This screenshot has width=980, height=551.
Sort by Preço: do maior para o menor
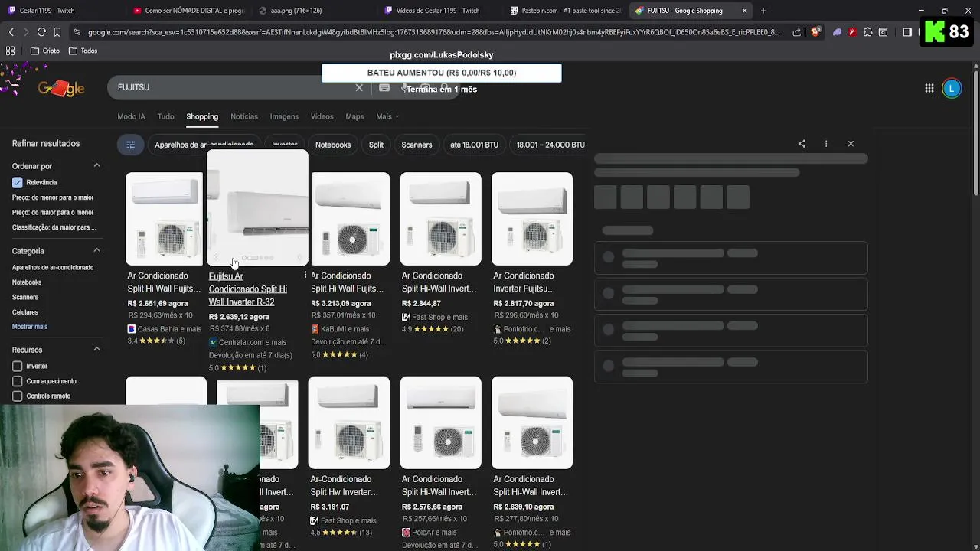53,213
